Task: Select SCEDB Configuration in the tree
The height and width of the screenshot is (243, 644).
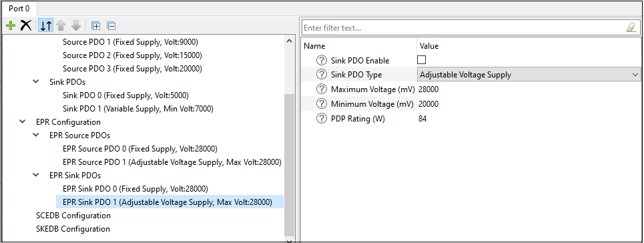Action: coord(73,216)
